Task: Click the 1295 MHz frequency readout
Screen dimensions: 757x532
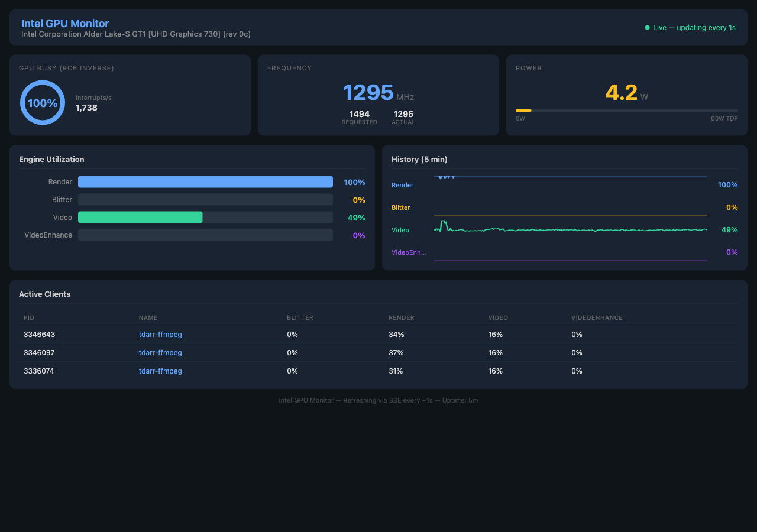Action: (x=368, y=92)
